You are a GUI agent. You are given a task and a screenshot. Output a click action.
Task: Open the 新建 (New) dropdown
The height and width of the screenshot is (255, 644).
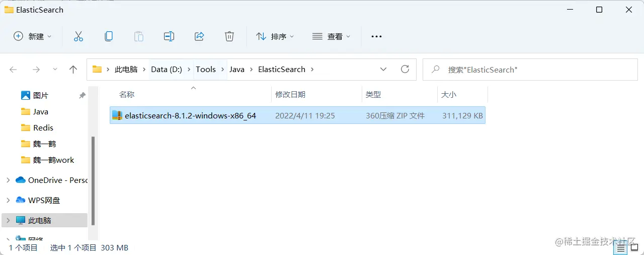[x=33, y=36]
